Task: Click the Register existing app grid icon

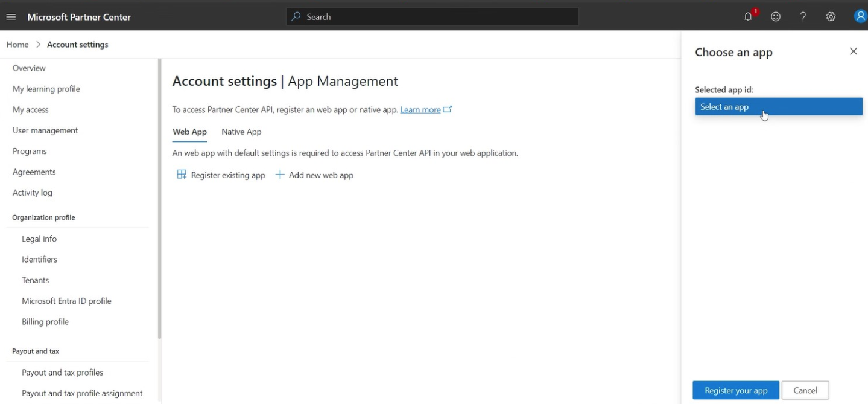Action: coord(182,175)
